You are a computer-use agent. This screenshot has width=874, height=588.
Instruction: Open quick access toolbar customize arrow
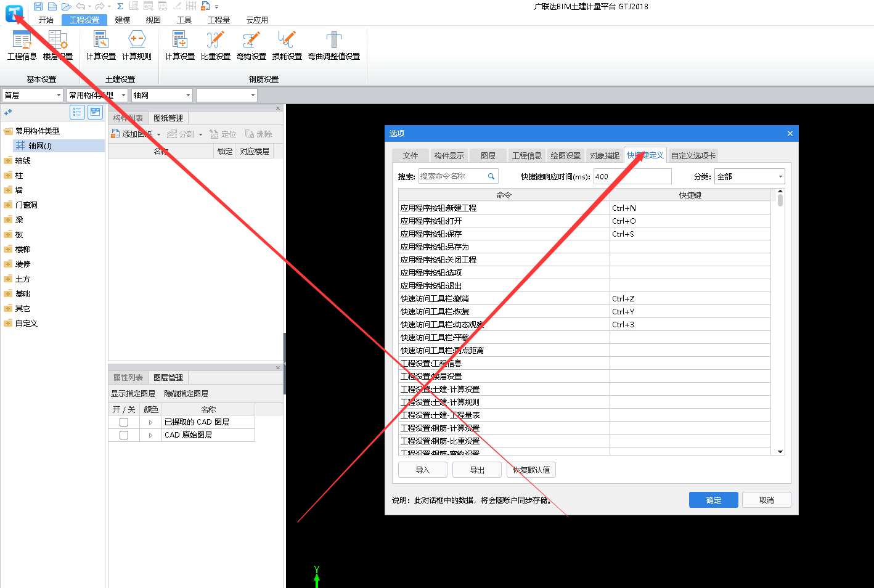click(x=217, y=7)
